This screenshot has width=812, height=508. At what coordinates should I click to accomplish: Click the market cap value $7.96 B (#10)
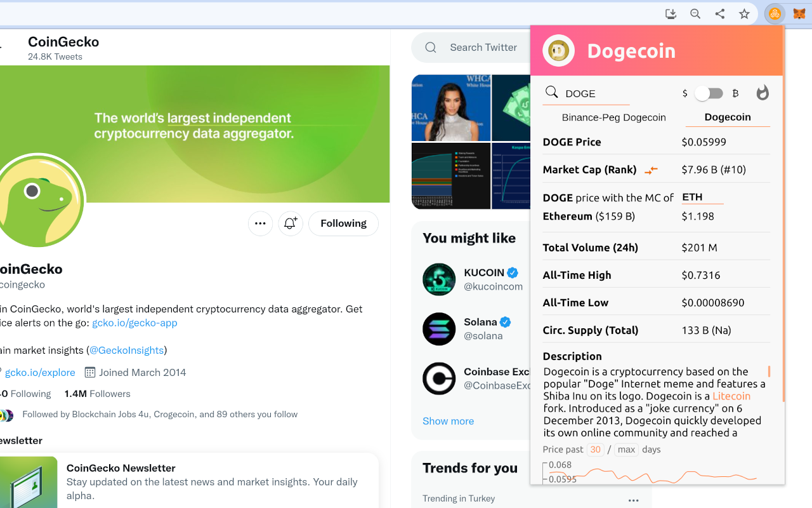coord(714,170)
